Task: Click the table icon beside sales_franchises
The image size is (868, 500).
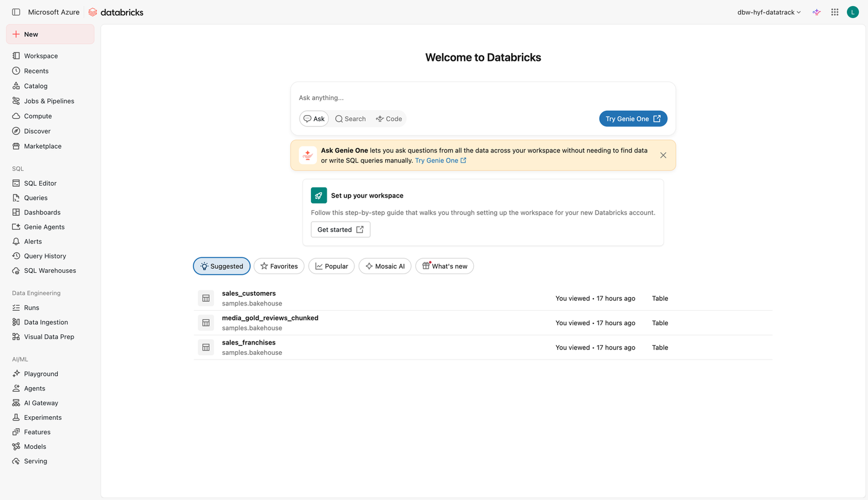Action: click(206, 348)
